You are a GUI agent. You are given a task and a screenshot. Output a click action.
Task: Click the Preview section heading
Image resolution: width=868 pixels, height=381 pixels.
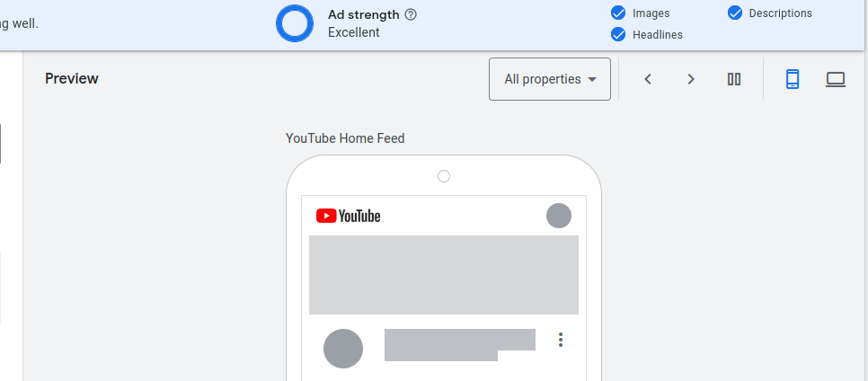point(72,79)
